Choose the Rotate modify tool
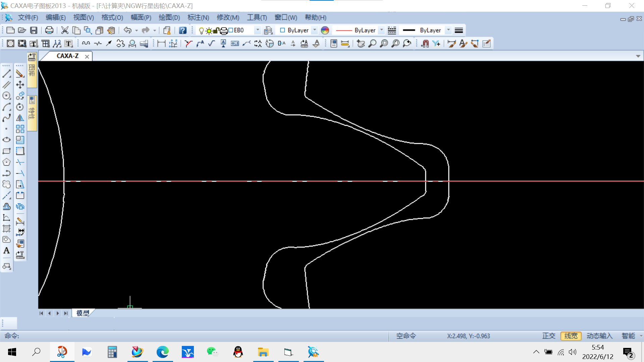644x362 pixels. (20, 107)
